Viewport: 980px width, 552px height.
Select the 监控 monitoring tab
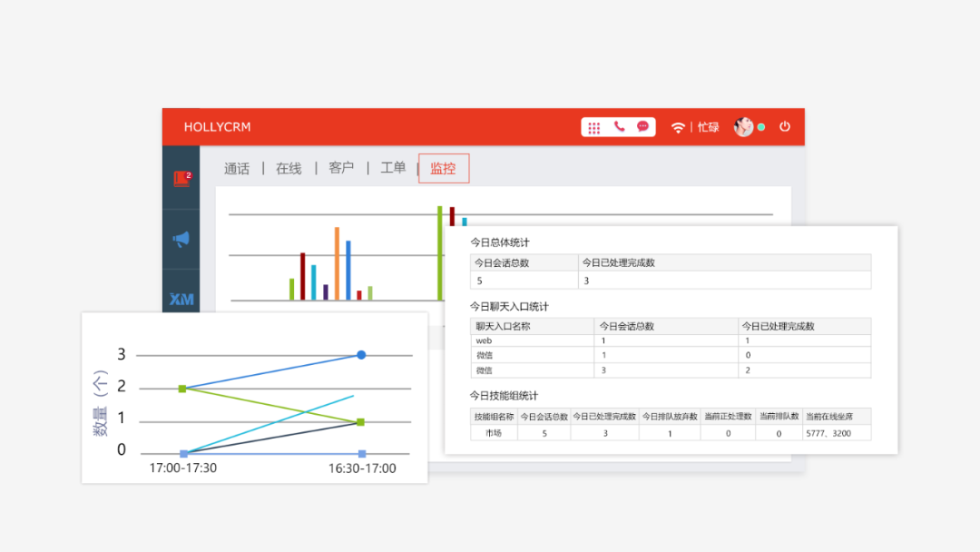pyautogui.click(x=444, y=168)
